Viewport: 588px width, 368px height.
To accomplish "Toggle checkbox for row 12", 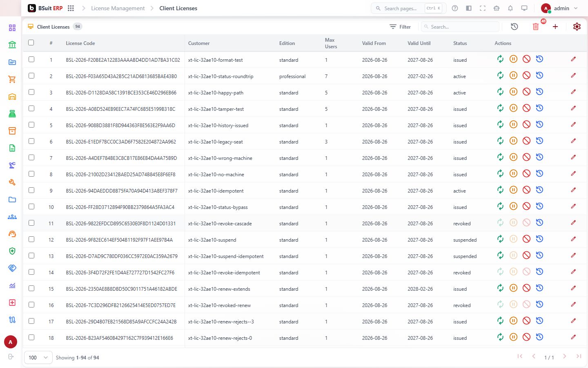I will (31, 239).
